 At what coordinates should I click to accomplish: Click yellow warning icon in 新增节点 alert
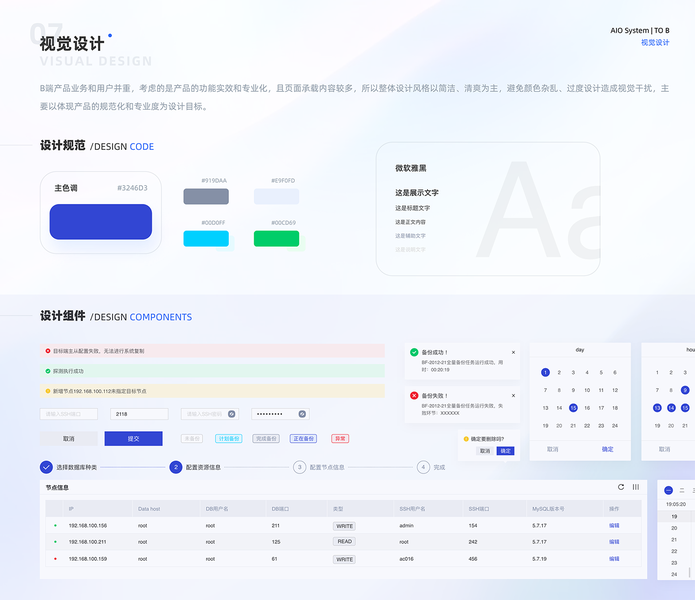48,391
